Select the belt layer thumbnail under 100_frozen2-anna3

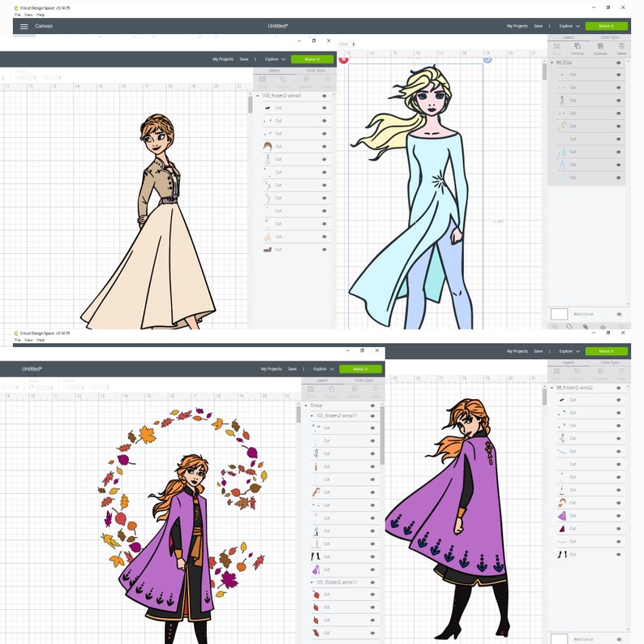pos(268,249)
